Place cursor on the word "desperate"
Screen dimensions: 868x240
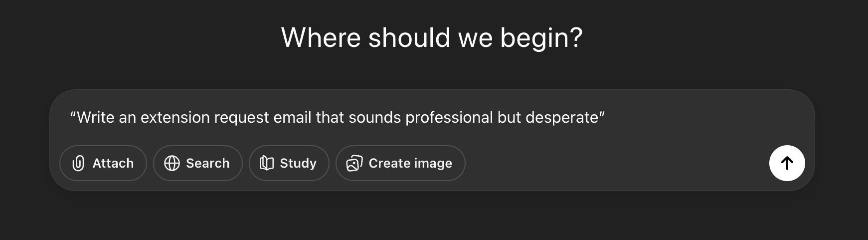[x=561, y=117]
